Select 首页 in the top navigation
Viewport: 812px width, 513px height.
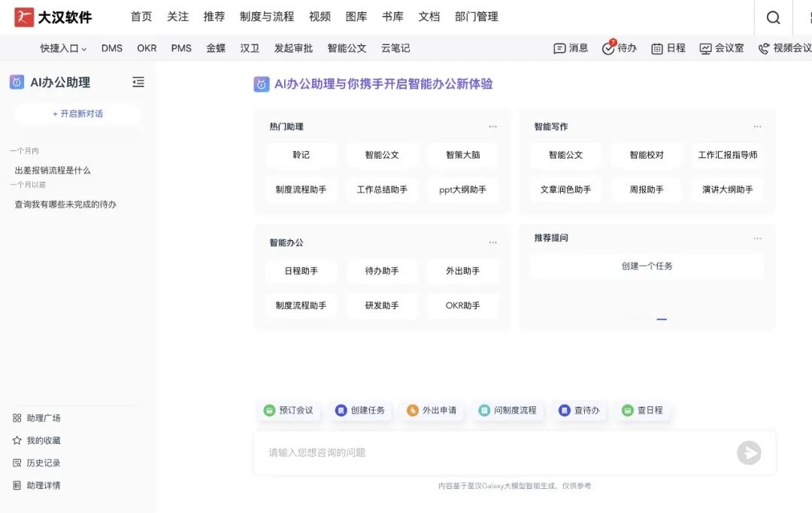pos(141,17)
